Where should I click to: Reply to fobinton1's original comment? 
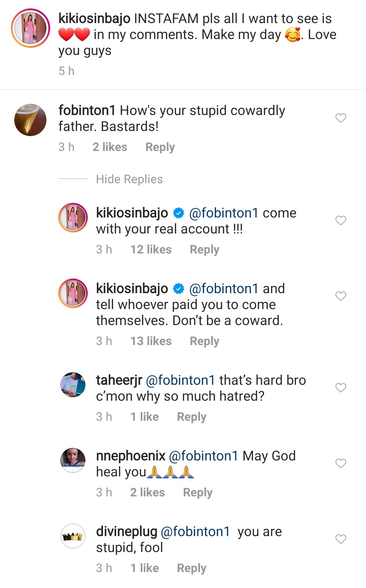click(160, 147)
